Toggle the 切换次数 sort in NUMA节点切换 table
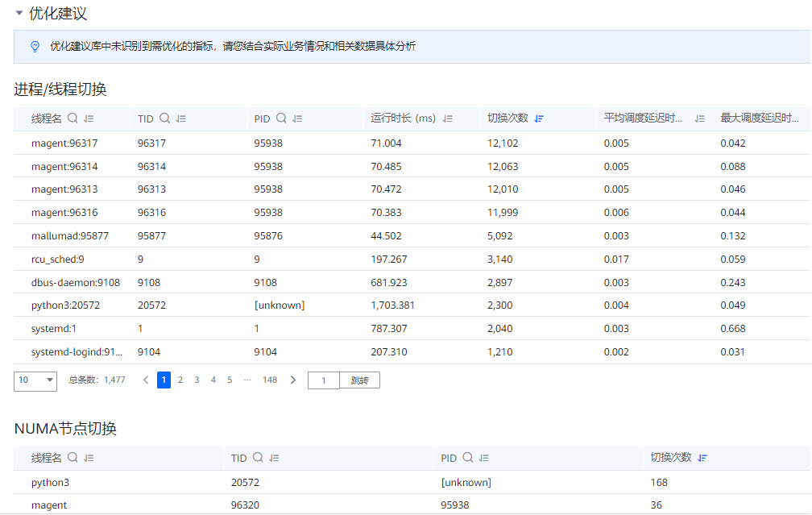This screenshot has height=515, width=812. point(702,458)
